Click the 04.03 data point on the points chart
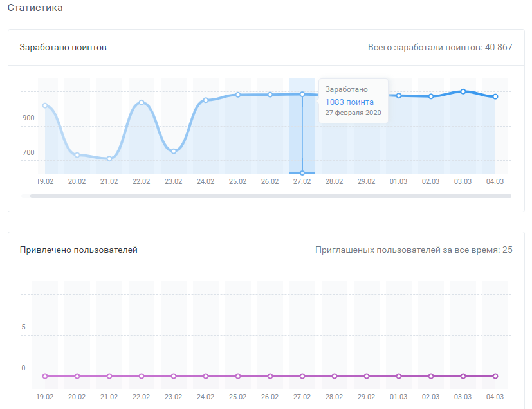The width and height of the screenshot is (532, 409). tap(495, 96)
